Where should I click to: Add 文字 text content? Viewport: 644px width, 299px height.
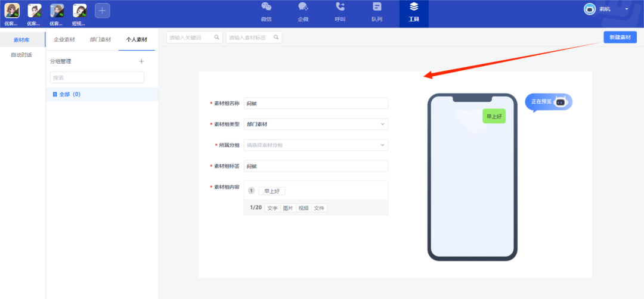(273, 208)
